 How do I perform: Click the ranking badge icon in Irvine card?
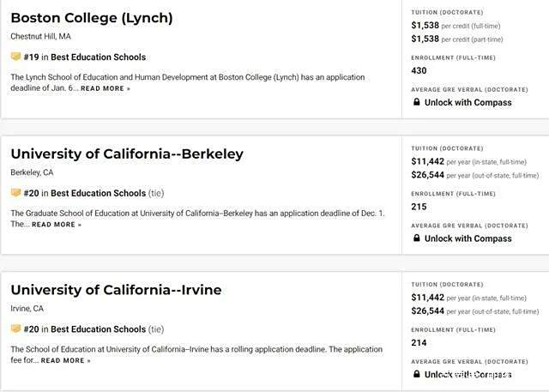[x=15, y=329]
